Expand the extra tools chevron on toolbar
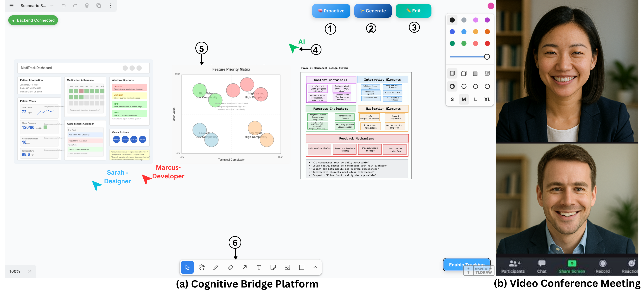The height and width of the screenshot is (293, 644). point(315,267)
